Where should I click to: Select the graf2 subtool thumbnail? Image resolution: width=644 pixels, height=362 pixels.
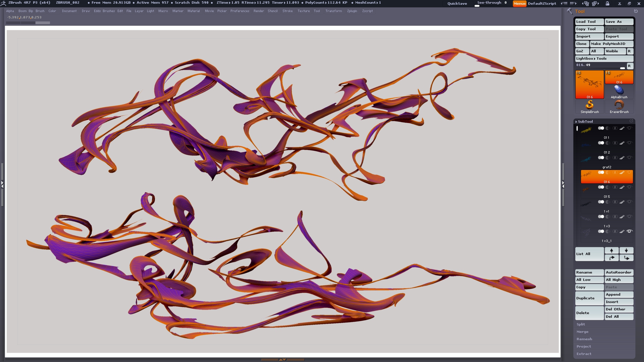pos(586,159)
